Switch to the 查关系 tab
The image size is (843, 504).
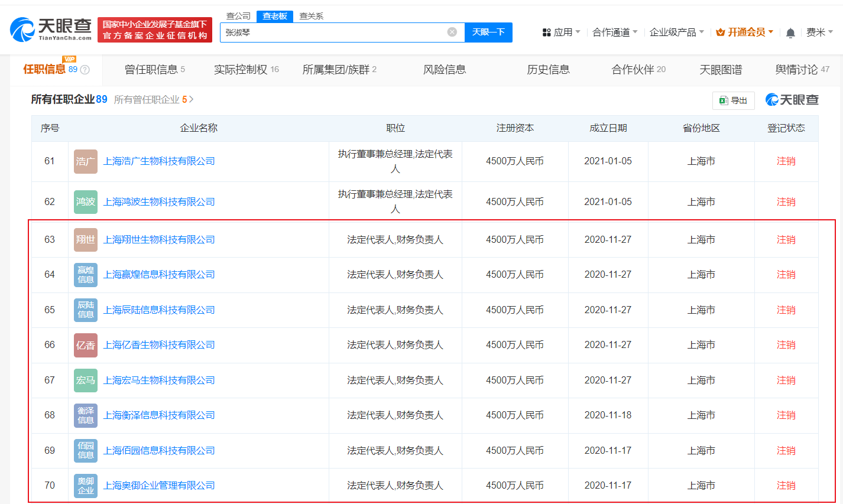tap(312, 16)
